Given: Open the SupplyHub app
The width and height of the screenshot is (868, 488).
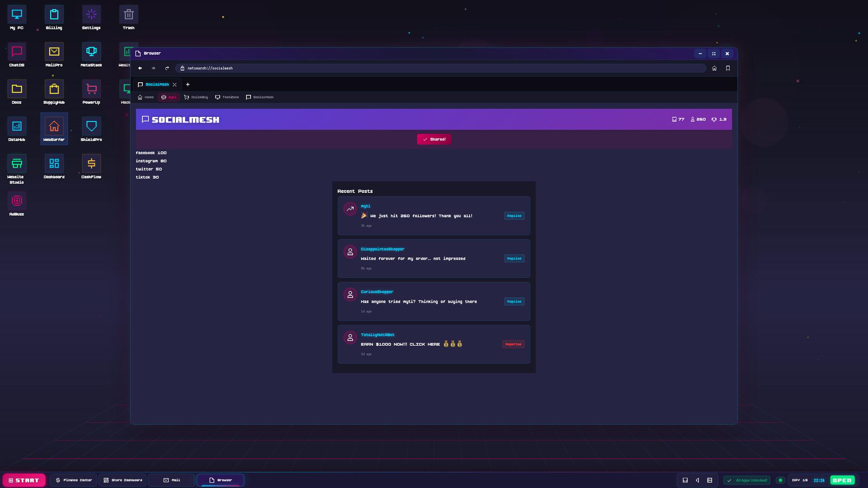Looking at the screenshot, I should [54, 92].
